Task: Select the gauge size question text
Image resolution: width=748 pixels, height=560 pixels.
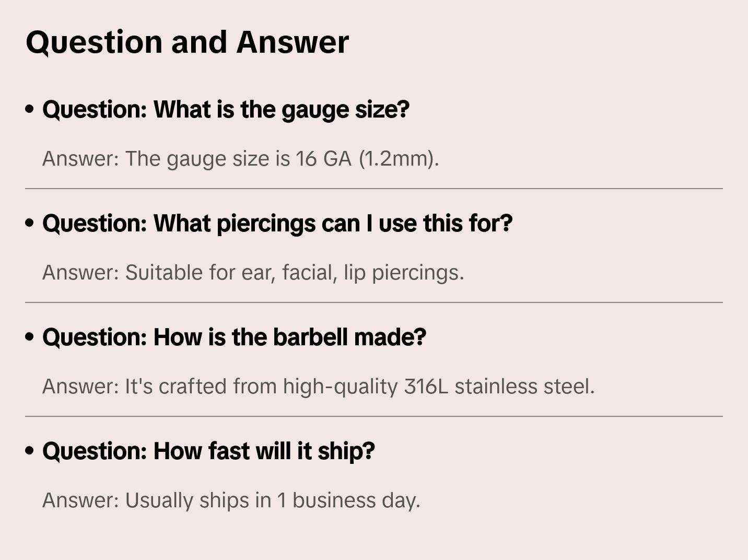Action: click(x=226, y=110)
